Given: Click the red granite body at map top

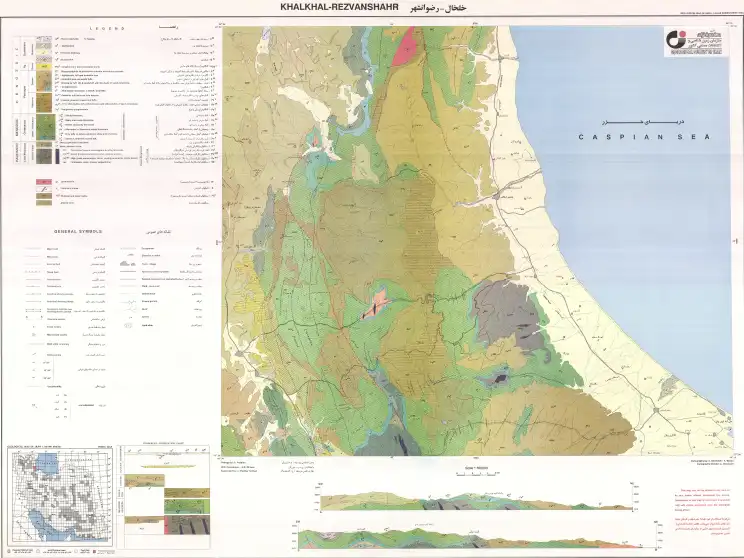Looking at the screenshot, I should (405, 47).
